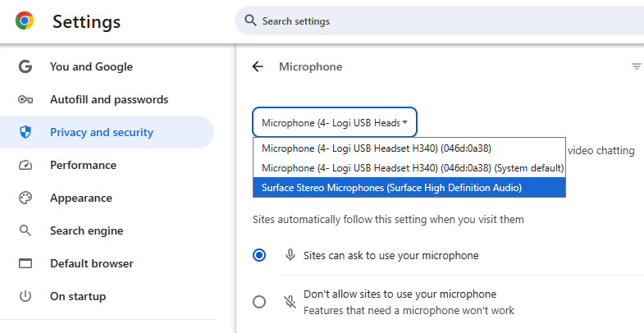Click the shield icon for Privacy
The image size is (644, 333).
[x=25, y=132]
